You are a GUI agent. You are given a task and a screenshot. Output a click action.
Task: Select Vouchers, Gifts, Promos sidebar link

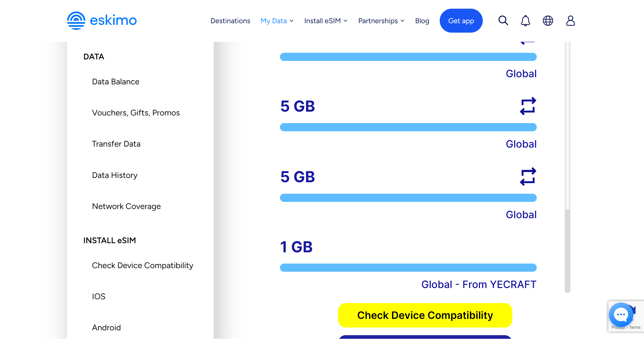click(136, 113)
